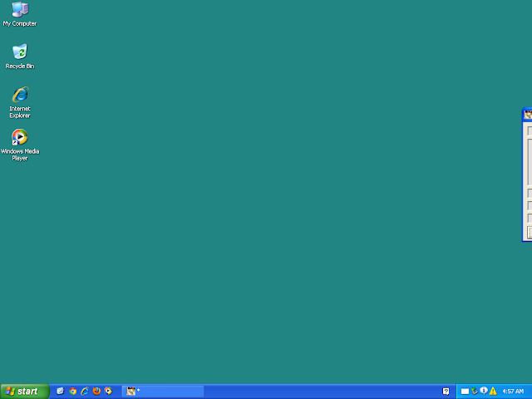Select the My Computer desktop icon
This screenshot has width=532, height=399.
click(20, 14)
